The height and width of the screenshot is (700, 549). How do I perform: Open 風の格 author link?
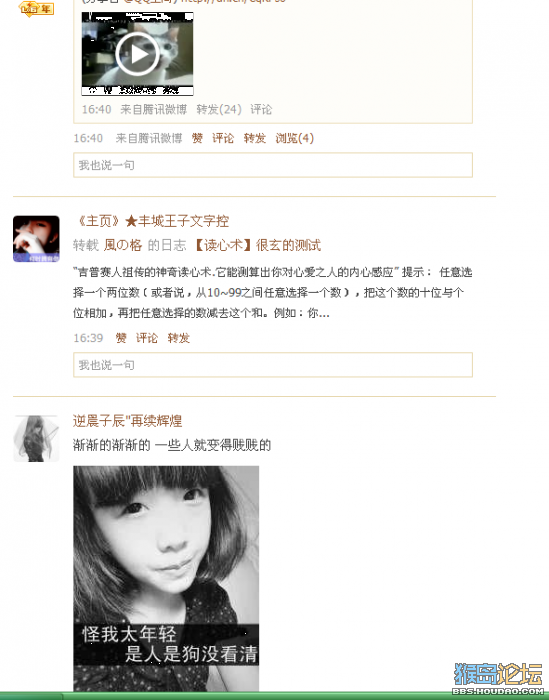123,245
